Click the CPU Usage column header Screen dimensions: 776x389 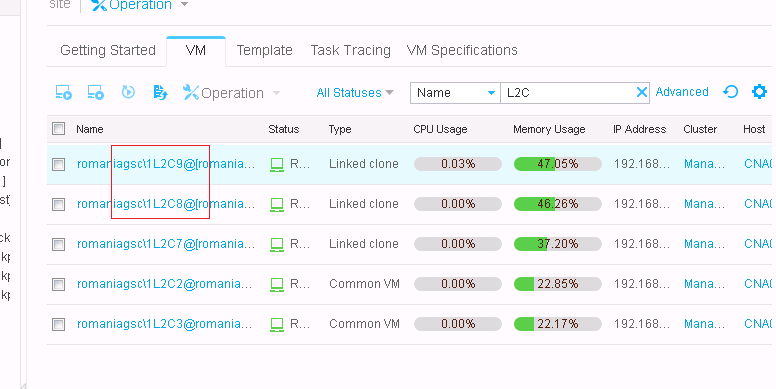pyautogui.click(x=440, y=130)
